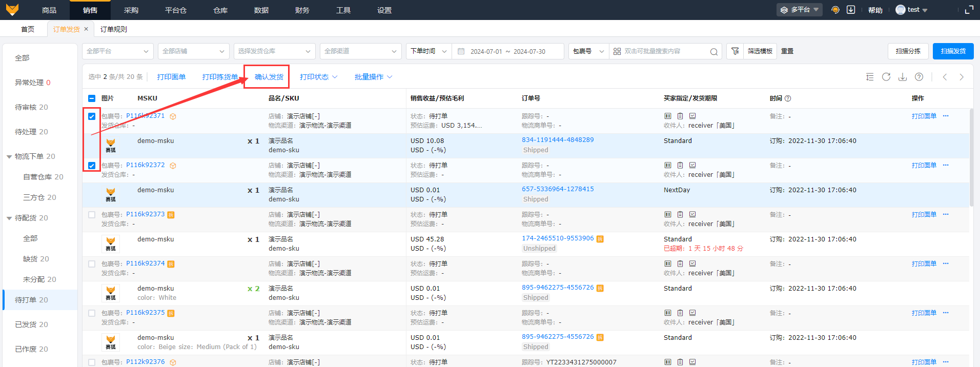Select the package P116k92373 checkbox

tap(92, 215)
